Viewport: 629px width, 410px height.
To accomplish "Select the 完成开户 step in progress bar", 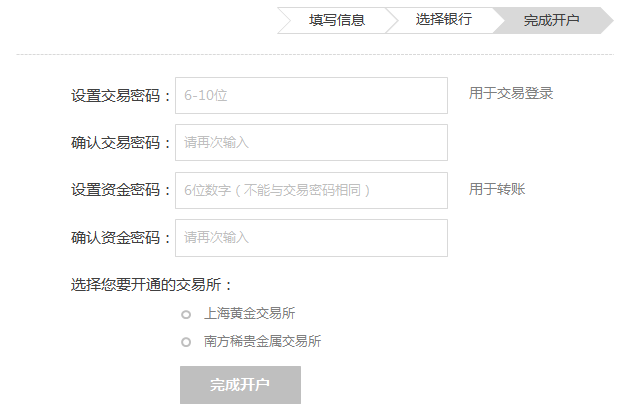I will click(551, 20).
